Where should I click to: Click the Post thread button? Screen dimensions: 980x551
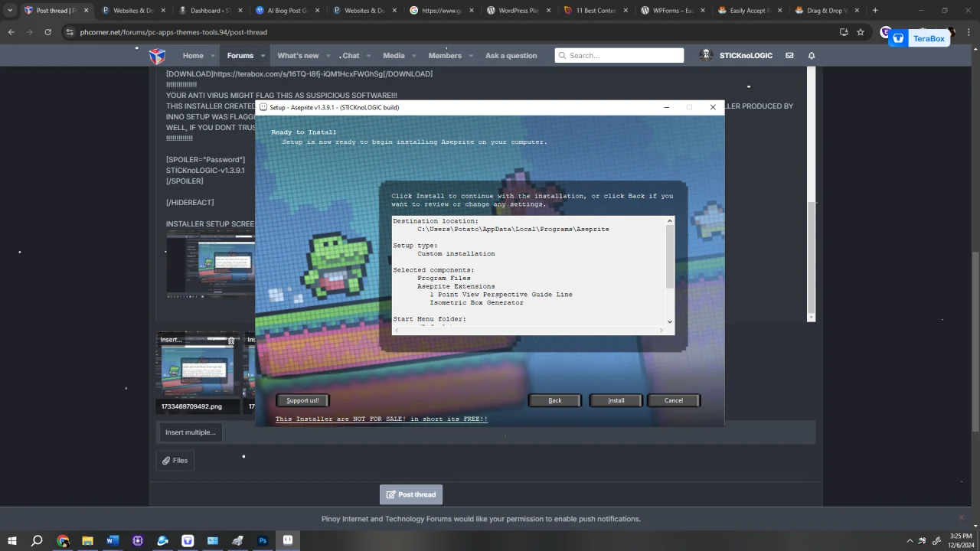pos(411,494)
